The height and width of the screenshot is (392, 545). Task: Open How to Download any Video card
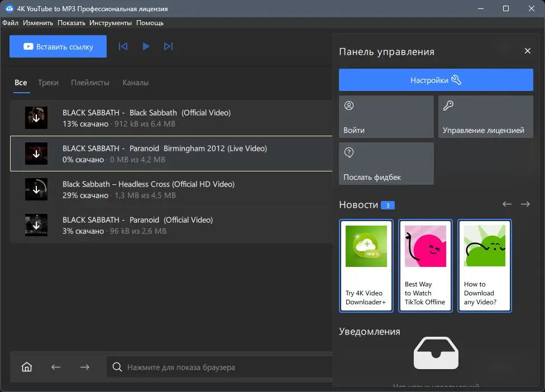(x=485, y=266)
